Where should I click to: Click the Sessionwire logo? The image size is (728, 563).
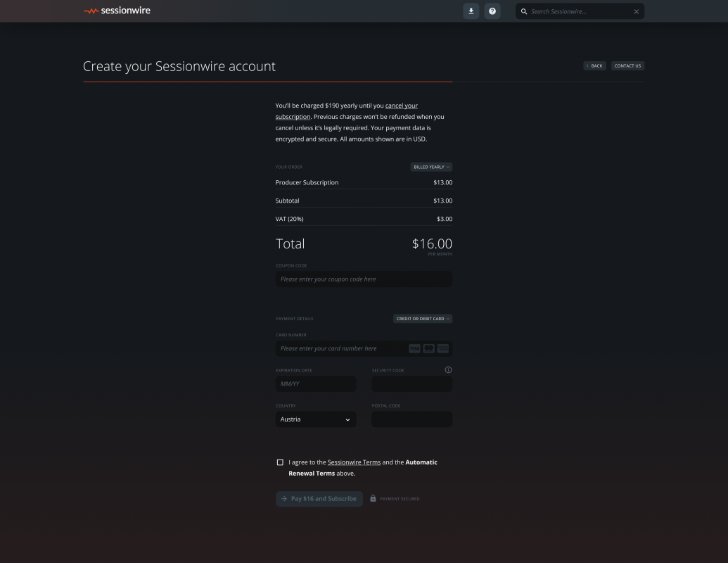tap(117, 11)
